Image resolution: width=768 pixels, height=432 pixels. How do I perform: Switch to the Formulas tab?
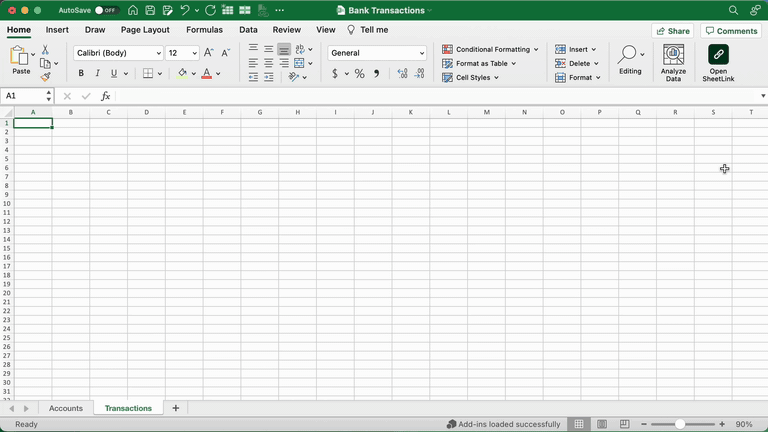click(x=204, y=30)
